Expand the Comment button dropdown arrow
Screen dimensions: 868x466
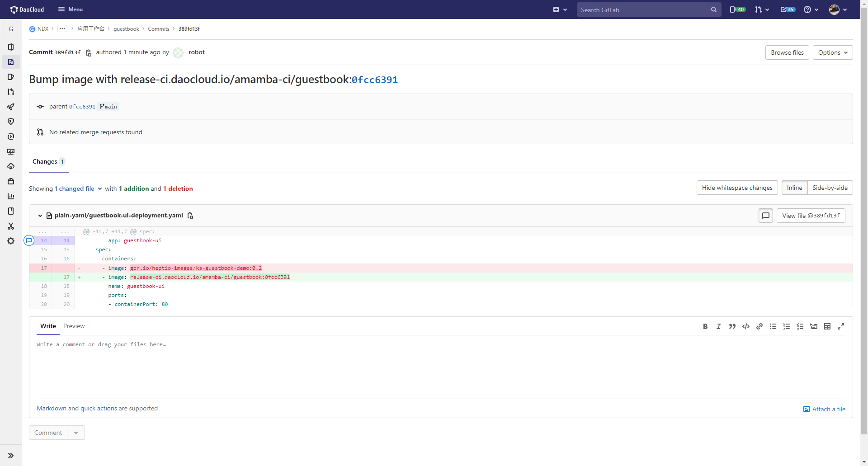(x=76, y=433)
